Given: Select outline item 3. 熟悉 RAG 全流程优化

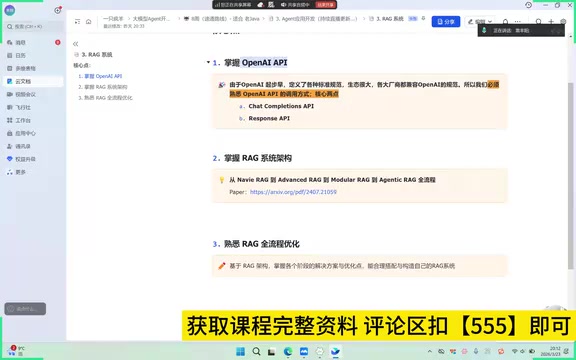Looking at the screenshot, I should [x=105, y=98].
